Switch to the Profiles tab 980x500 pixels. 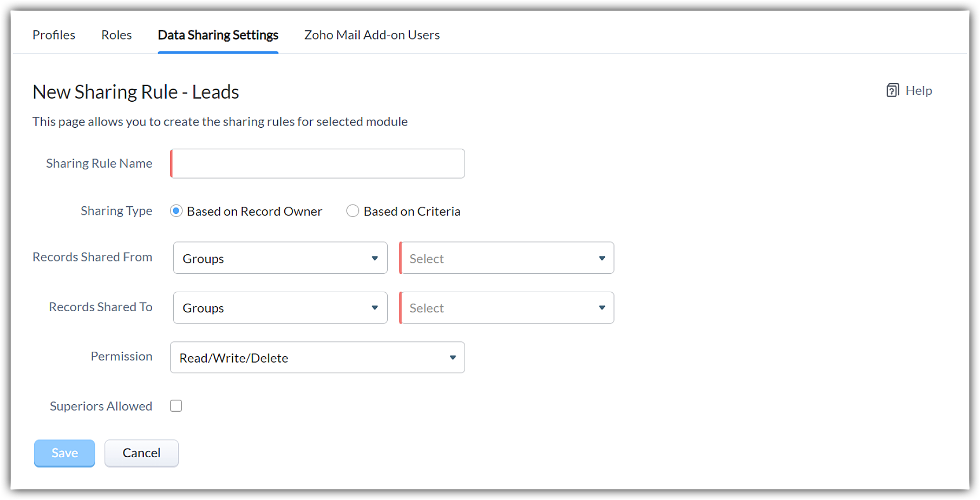tap(54, 35)
